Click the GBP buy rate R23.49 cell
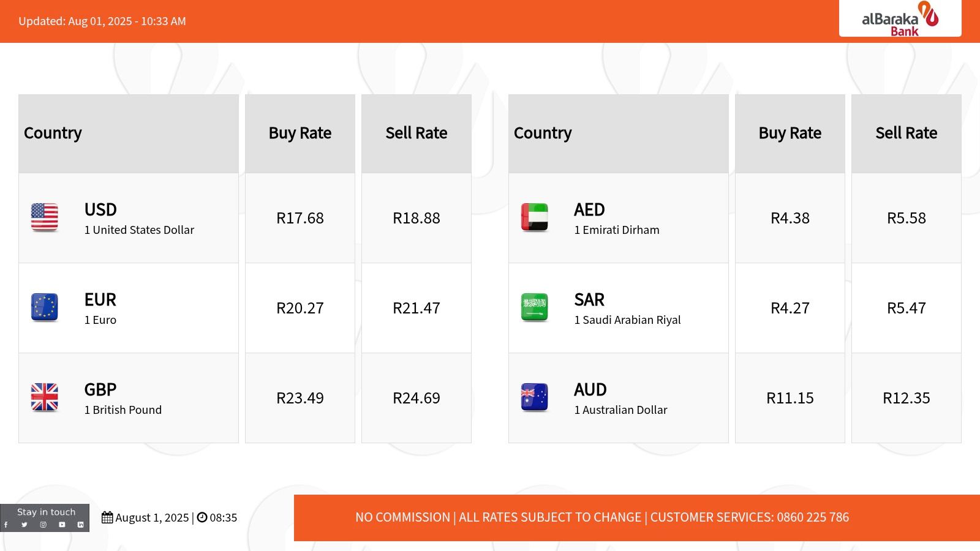The image size is (980, 551). [300, 397]
